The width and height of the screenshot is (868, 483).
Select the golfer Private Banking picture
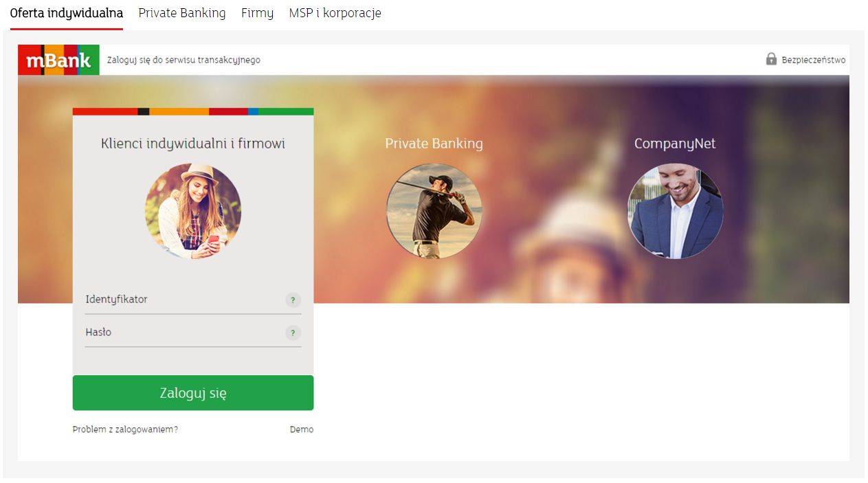(434, 211)
